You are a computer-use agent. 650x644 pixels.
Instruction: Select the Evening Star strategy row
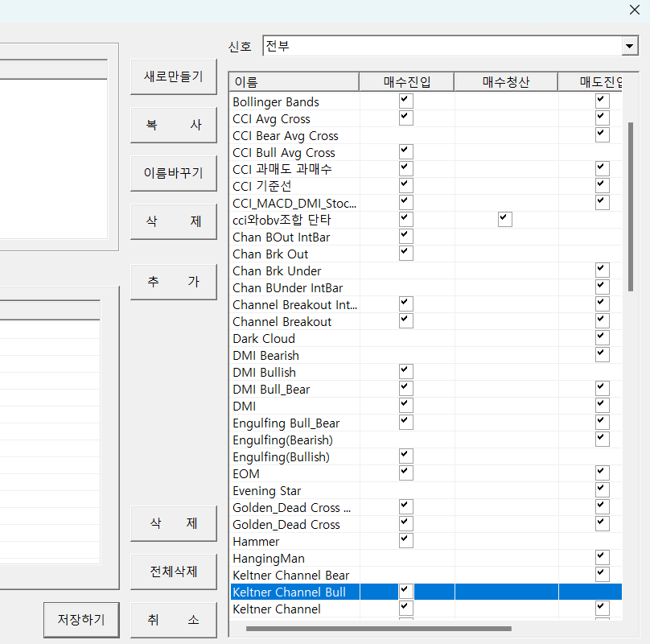267,491
